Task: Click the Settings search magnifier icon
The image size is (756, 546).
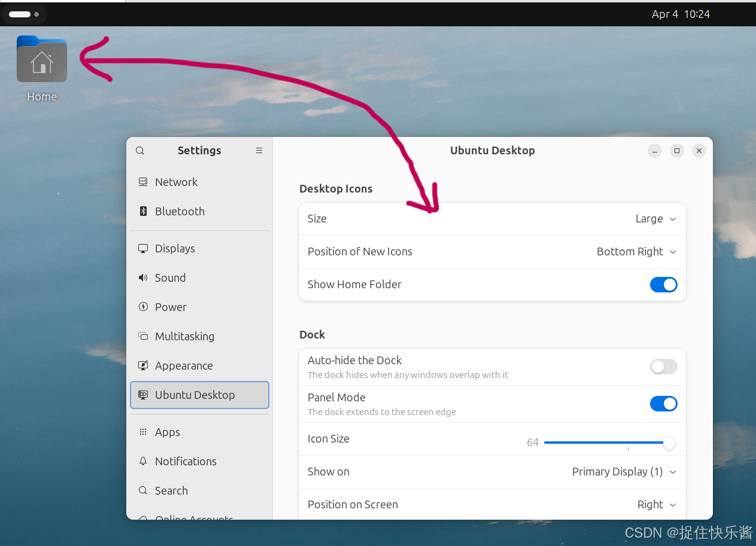Action: pos(140,151)
